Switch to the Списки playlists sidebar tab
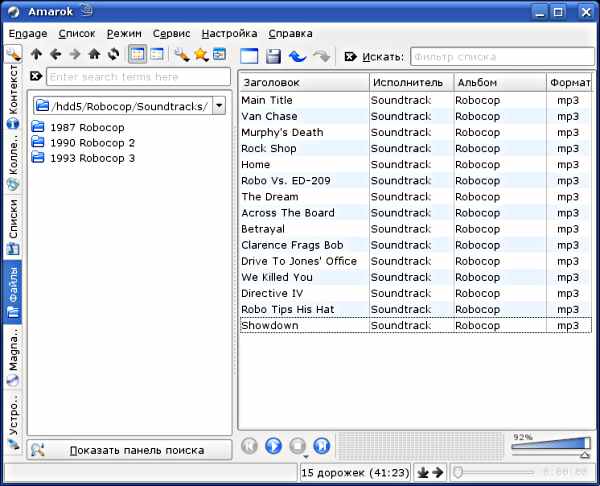The image size is (600, 486). 13,226
